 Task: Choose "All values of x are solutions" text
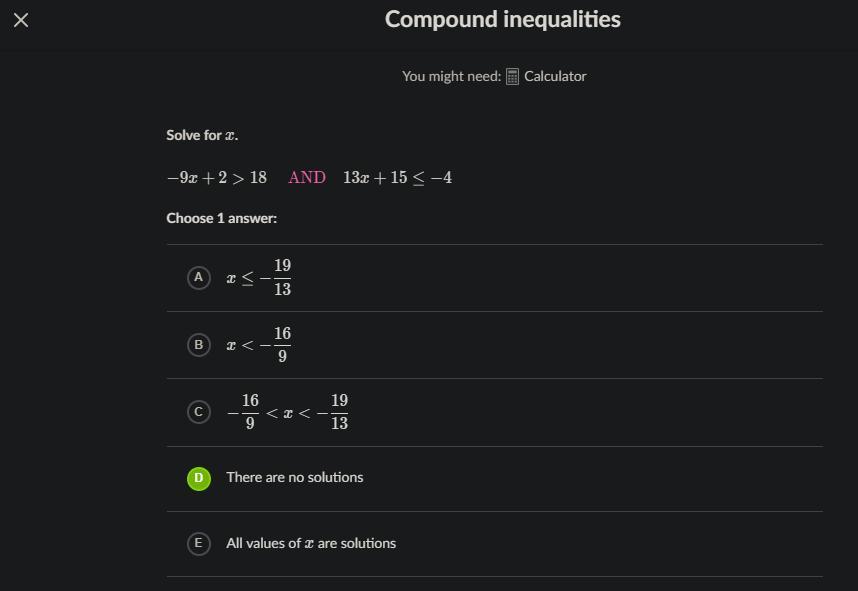click(311, 543)
